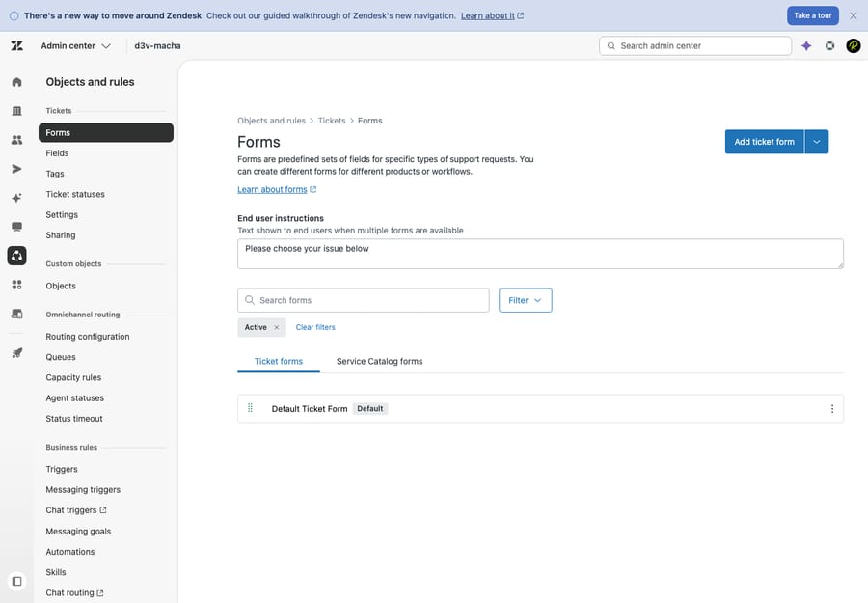Open Sharing in sidebar
The height and width of the screenshot is (603, 868).
point(61,235)
